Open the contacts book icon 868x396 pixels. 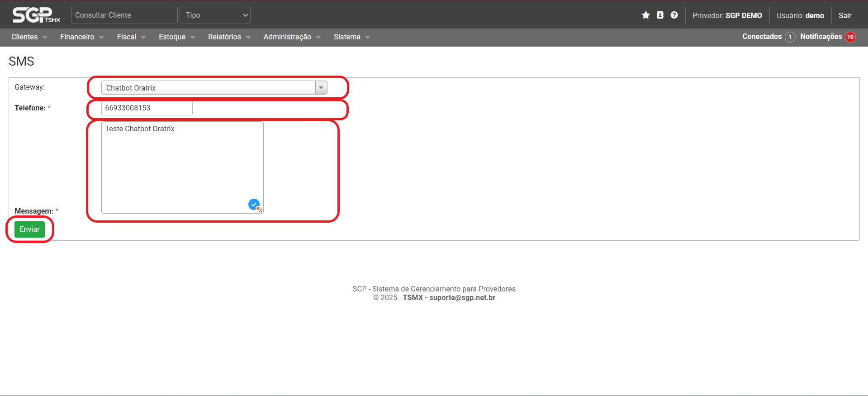point(660,15)
